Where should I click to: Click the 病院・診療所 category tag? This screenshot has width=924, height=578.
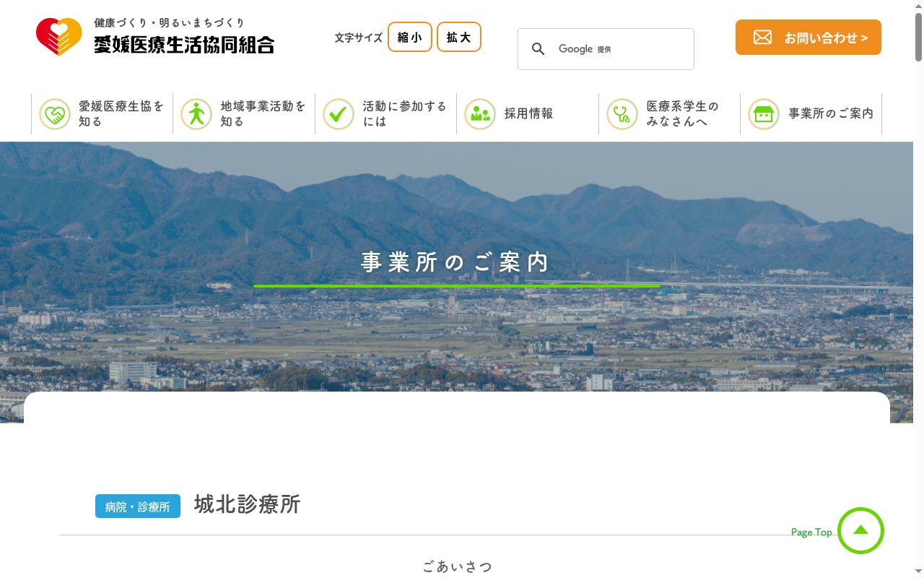138,506
